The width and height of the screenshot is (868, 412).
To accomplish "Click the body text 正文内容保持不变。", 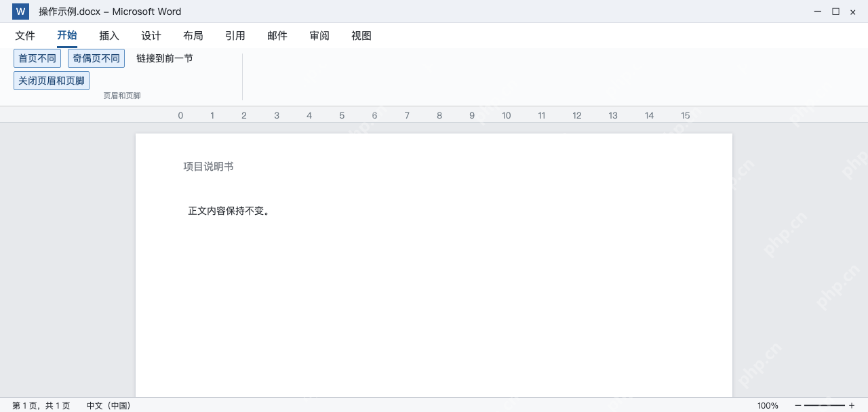I will tap(229, 211).
